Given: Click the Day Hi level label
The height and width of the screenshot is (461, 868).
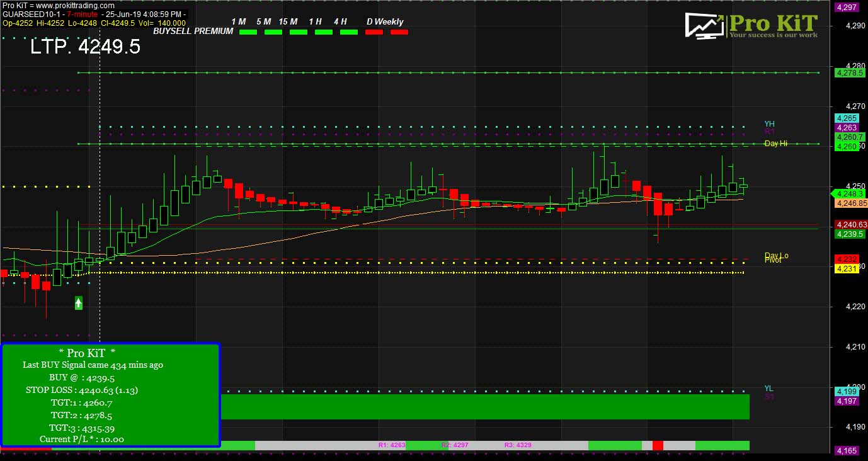Looking at the screenshot, I should tap(775, 144).
